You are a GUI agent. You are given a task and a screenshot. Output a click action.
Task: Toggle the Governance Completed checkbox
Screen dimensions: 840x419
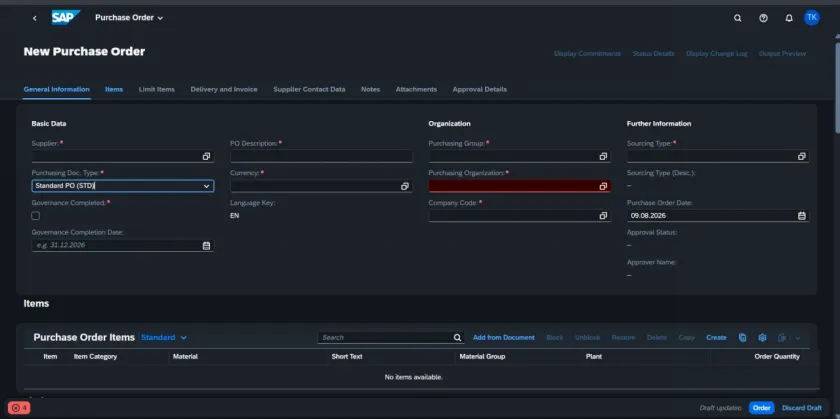coord(36,216)
